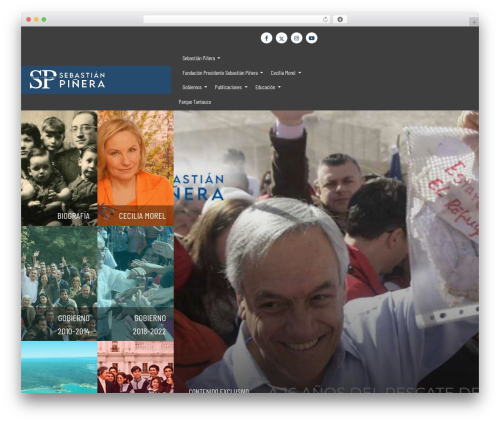This screenshot has height=423, width=500.
Task: Open the Biografía photo tile
Action: pos(59,168)
